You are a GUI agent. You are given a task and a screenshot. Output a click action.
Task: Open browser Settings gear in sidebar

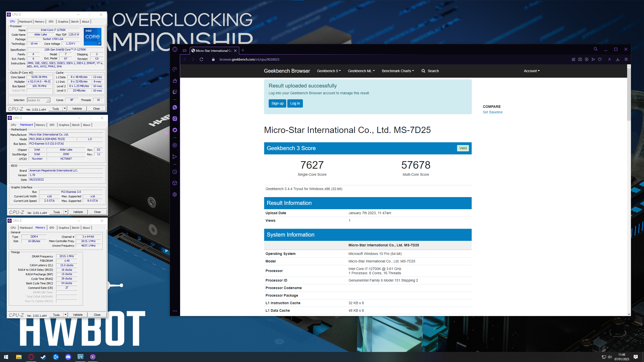tap(175, 195)
